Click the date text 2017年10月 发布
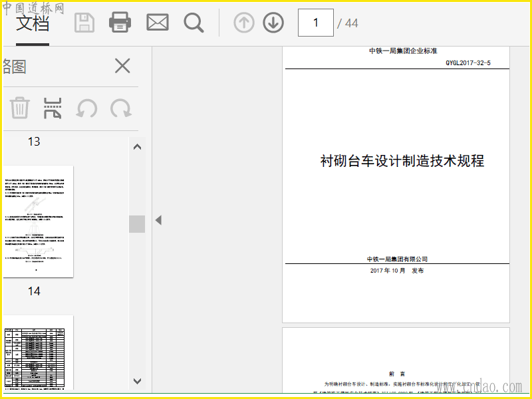This screenshot has width=532, height=399. pos(396,271)
